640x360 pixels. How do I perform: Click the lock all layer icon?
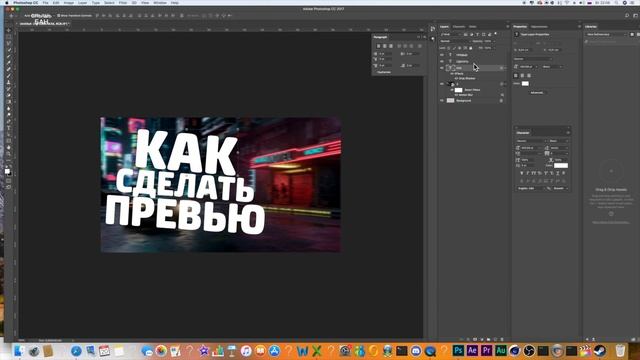click(471, 48)
